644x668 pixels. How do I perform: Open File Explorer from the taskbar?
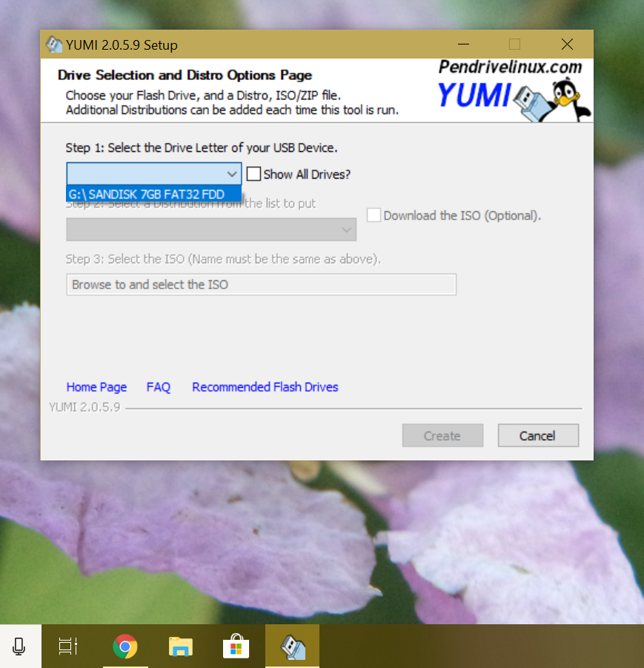[x=180, y=646]
